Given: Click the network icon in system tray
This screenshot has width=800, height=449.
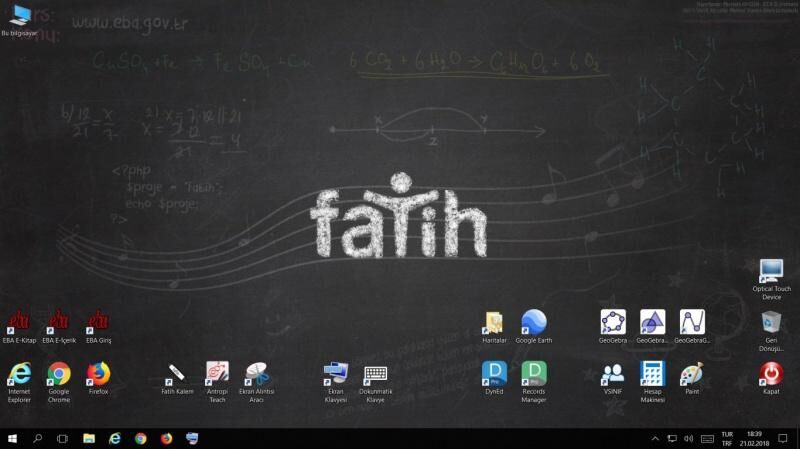Looking at the screenshot, I should (672, 438).
